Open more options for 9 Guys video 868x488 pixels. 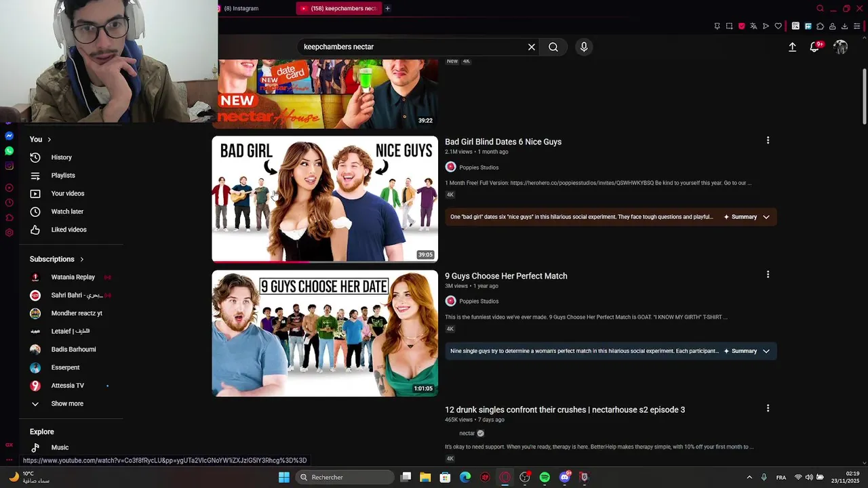[768, 274]
